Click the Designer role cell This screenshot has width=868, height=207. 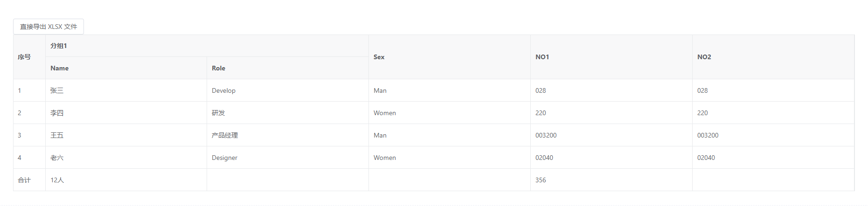pyautogui.click(x=224, y=158)
